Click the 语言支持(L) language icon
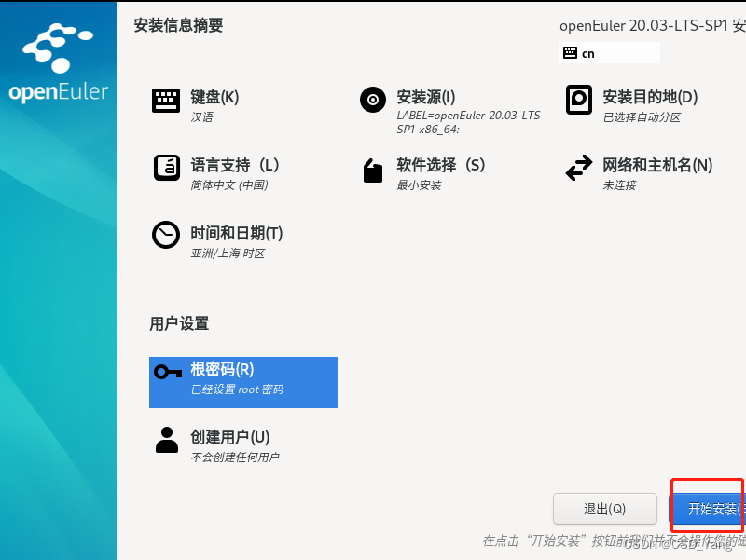 tap(167, 168)
